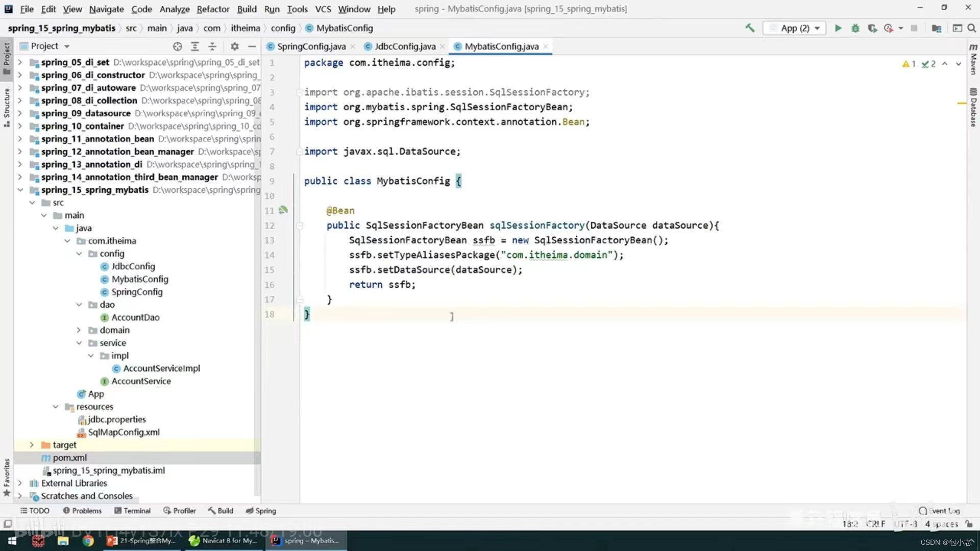Open the Favorites side panel
The height and width of the screenshot is (551, 980).
(x=7, y=478)
